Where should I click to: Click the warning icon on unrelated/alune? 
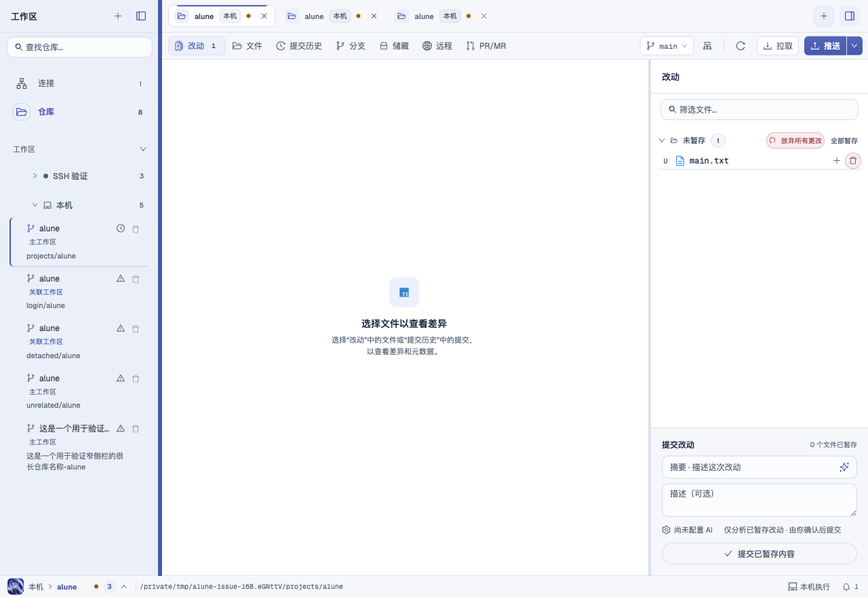[121, 378]
